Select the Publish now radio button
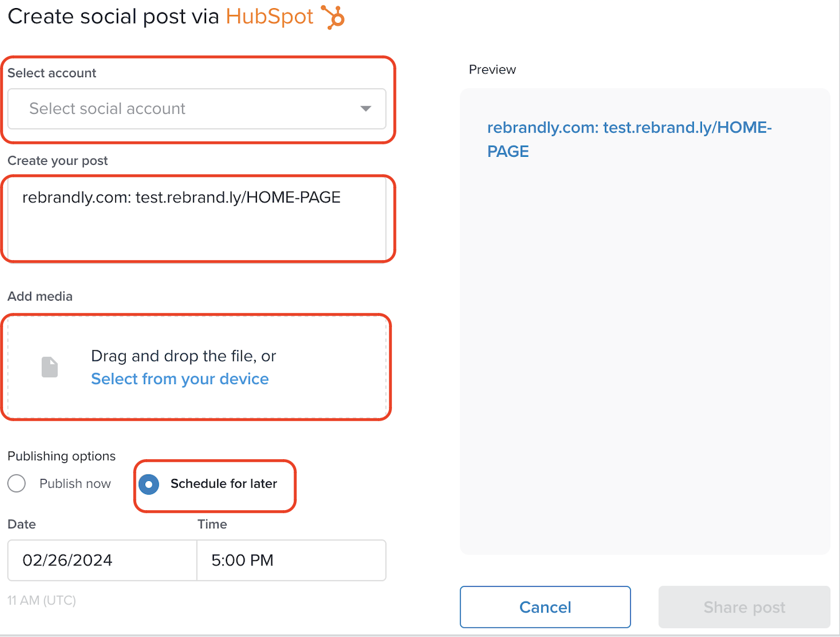Viewport: 840px width, 637px height. [17, 483]
